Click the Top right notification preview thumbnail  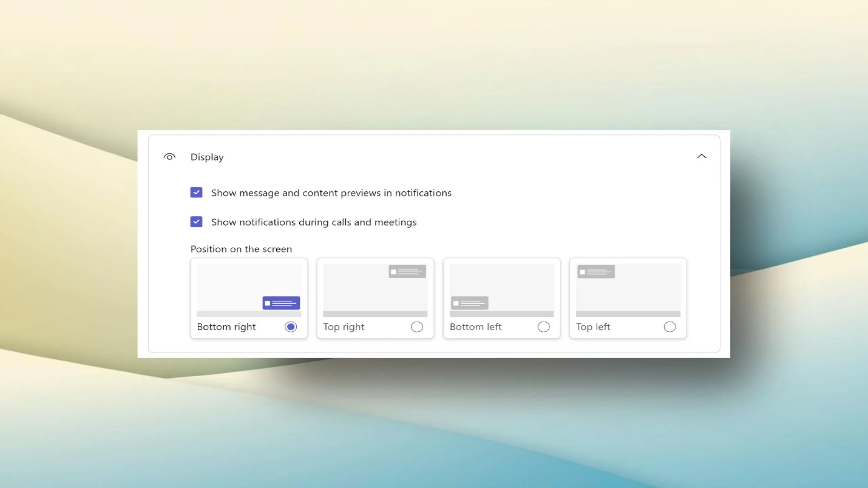click(x=375, y=290)
